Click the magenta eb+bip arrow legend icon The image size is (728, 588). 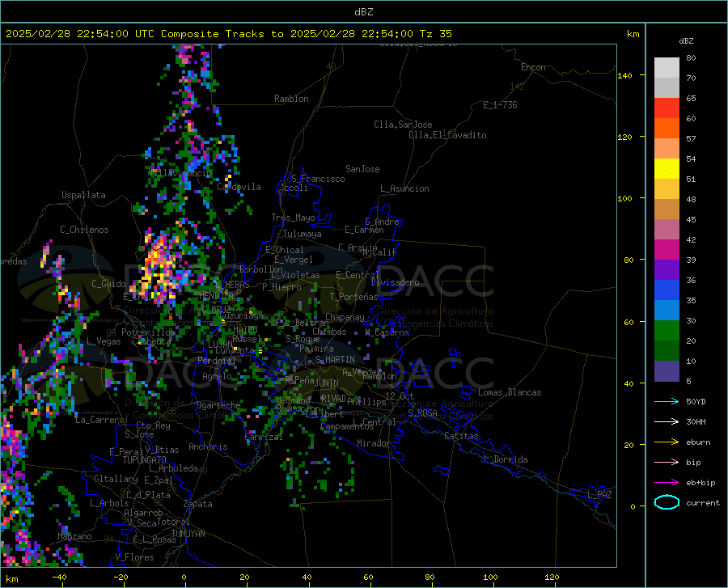(667, 482)
